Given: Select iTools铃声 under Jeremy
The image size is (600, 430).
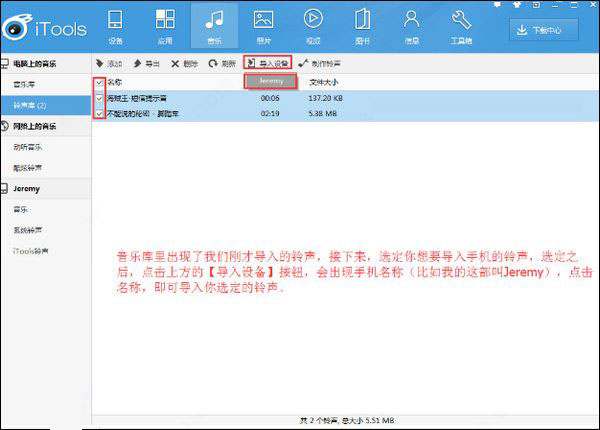Looking at the screenshot, I should (x=46, y=251).
